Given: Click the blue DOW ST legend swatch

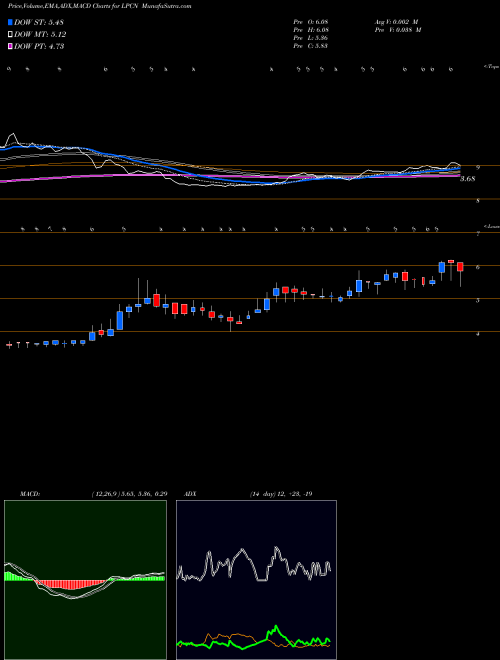Looking at the screenshot, I should pos(10,22).
